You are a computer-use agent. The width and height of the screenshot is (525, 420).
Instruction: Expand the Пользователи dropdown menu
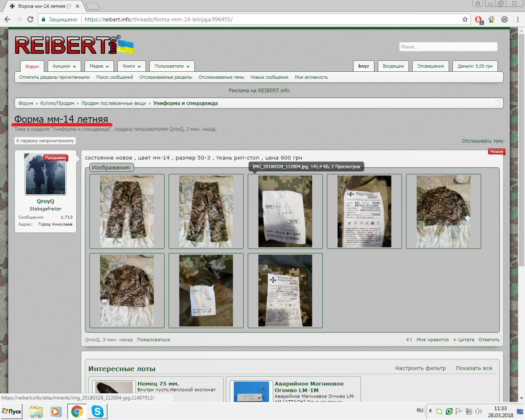pos(172,66)
